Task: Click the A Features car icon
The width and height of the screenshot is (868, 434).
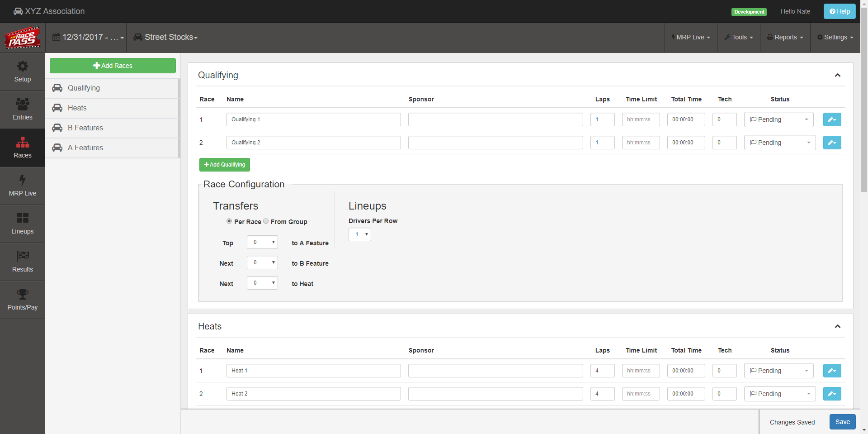Action: pyautogui.click(x=57, y=148)
